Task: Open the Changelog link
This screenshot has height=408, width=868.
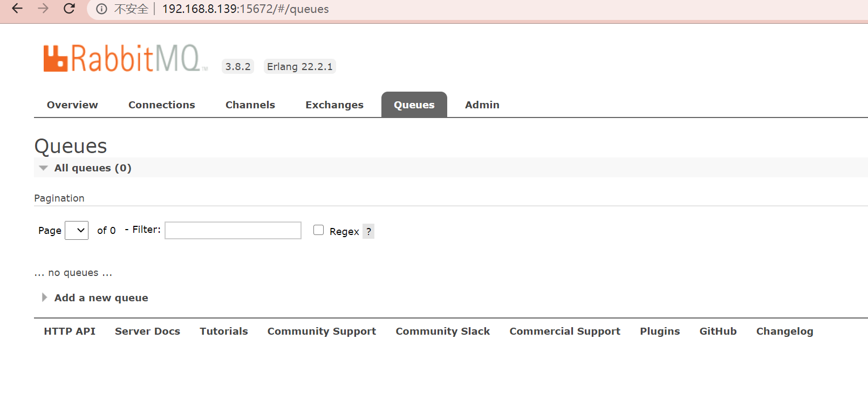Action: pyautogui.click(x=784, y=331)
